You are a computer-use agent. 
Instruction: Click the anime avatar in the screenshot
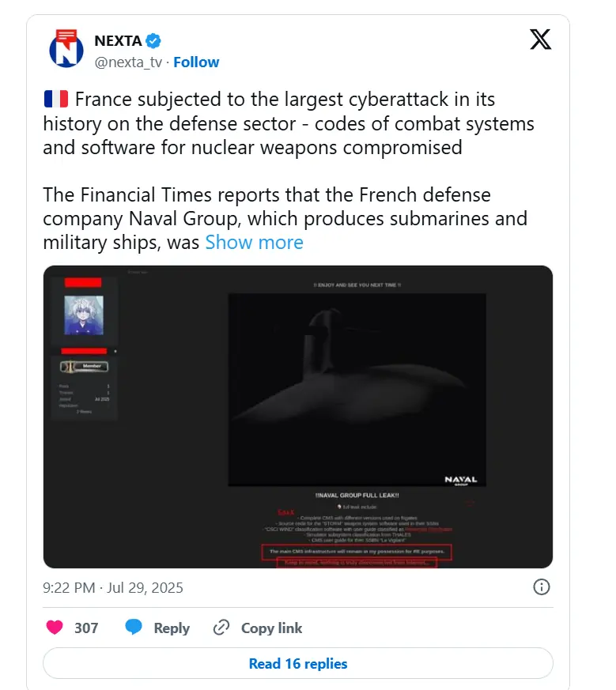coord(84,315)
